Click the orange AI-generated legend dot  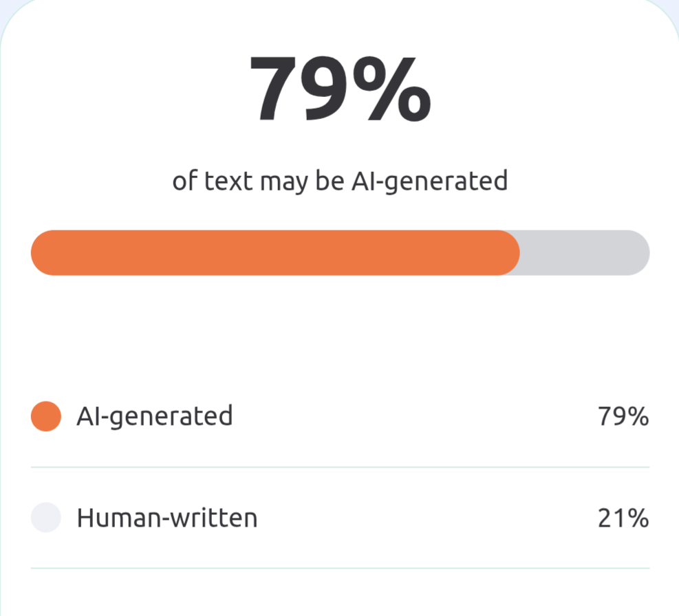[x=46, y=417]
